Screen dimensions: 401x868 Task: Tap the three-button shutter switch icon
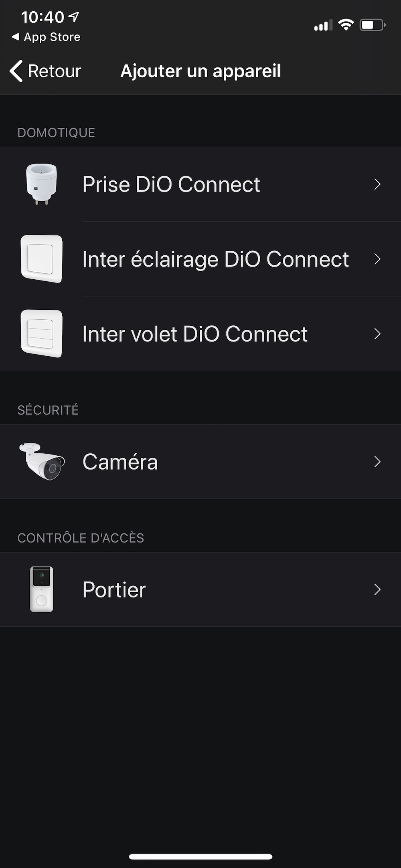41,333
